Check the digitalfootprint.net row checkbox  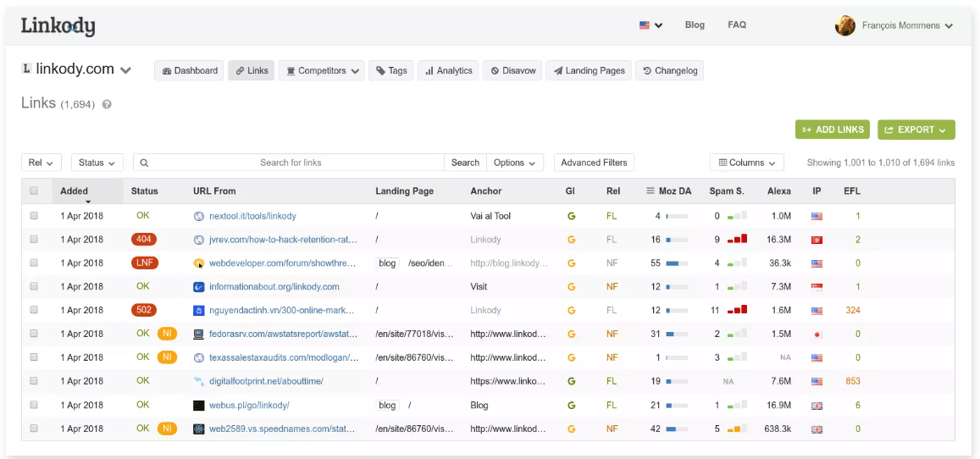click(x=34, y=381)
